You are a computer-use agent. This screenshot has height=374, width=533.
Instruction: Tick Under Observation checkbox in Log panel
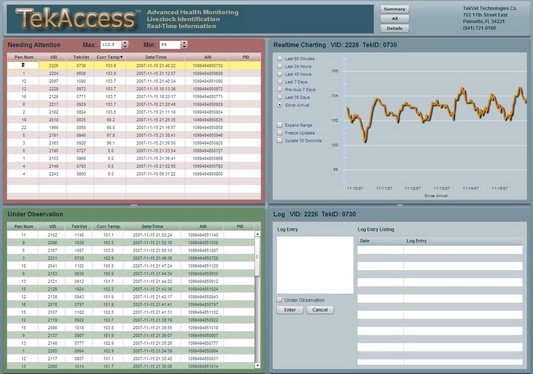click(279, 300)
